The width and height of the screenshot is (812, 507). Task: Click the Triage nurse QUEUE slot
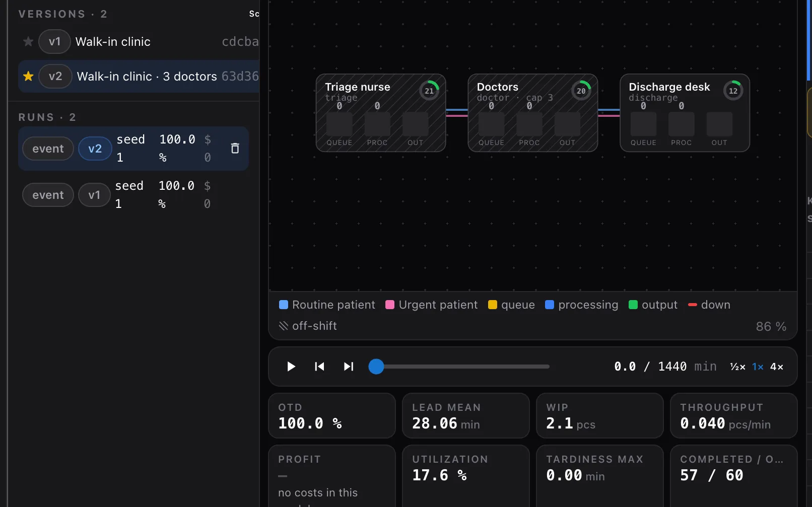coord(340,124)
